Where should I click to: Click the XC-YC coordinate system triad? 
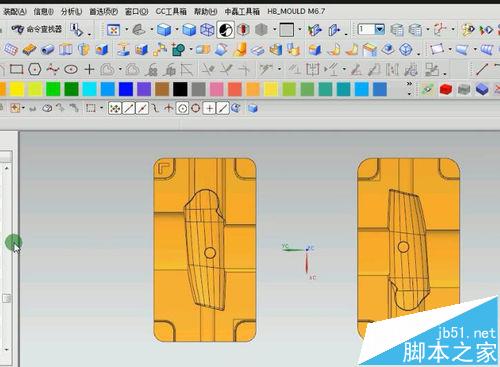tap(299, 262)
